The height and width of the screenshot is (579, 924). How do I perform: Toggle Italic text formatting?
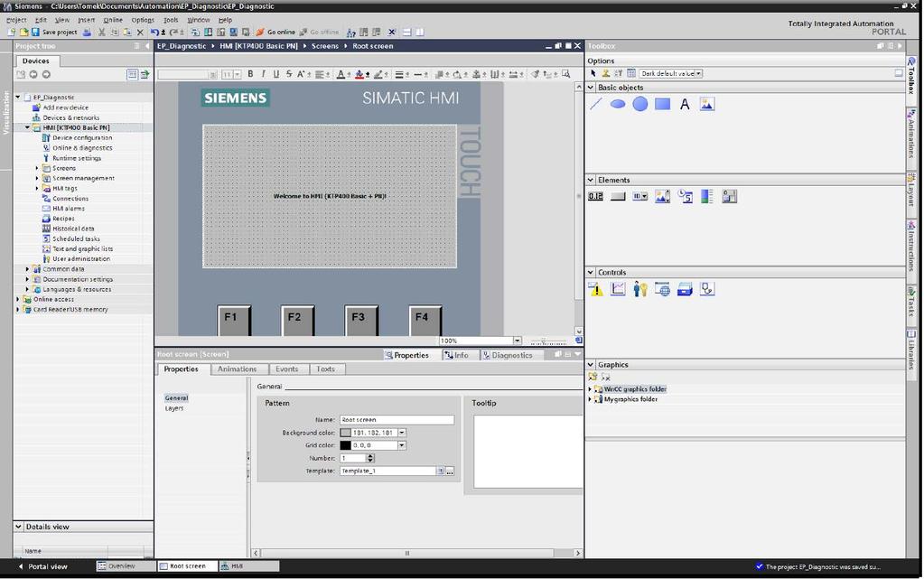click(x=263, y=74)
